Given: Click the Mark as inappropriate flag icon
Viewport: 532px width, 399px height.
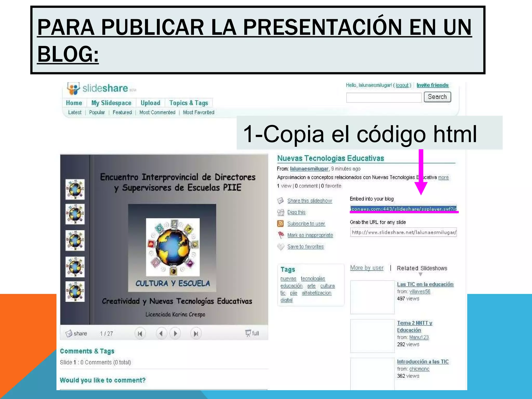Looking at the screenshot, I should (281, 235).
